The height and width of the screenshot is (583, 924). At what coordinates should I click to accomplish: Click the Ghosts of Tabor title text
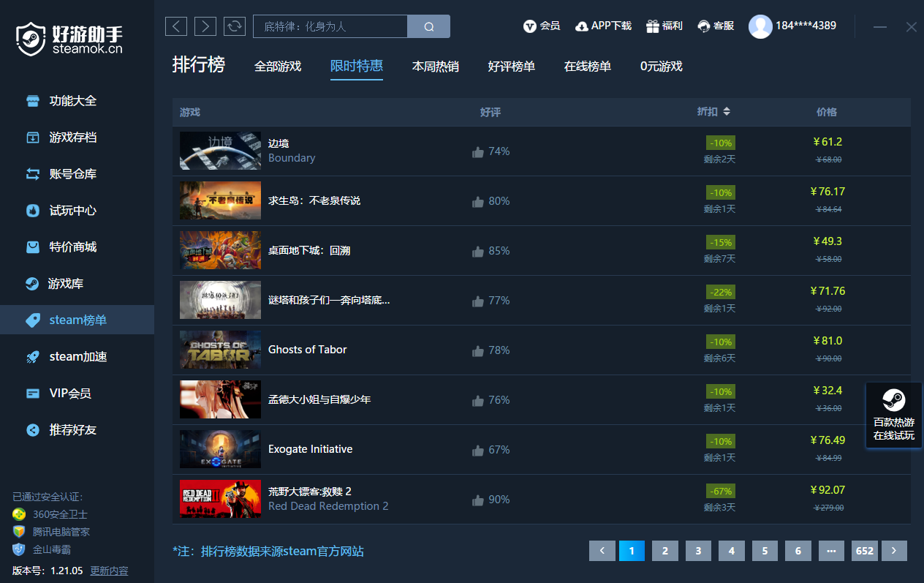(x=308, y=350)
